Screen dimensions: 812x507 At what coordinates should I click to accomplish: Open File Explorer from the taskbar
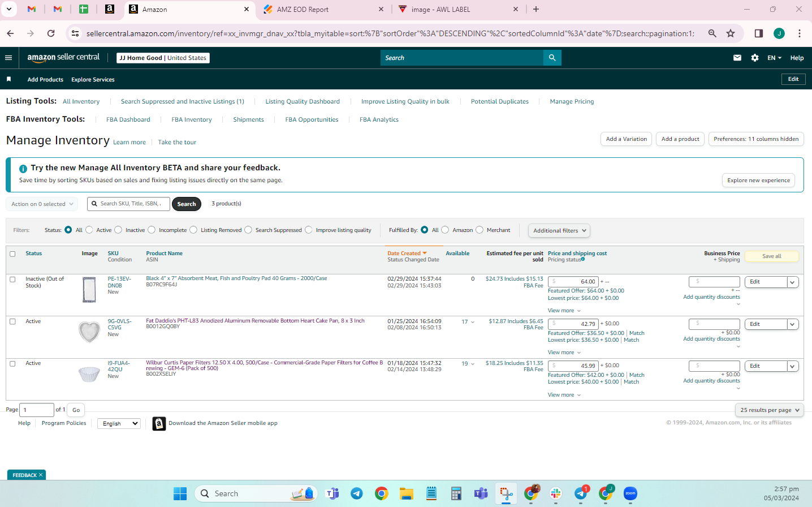tap(407, 494)
